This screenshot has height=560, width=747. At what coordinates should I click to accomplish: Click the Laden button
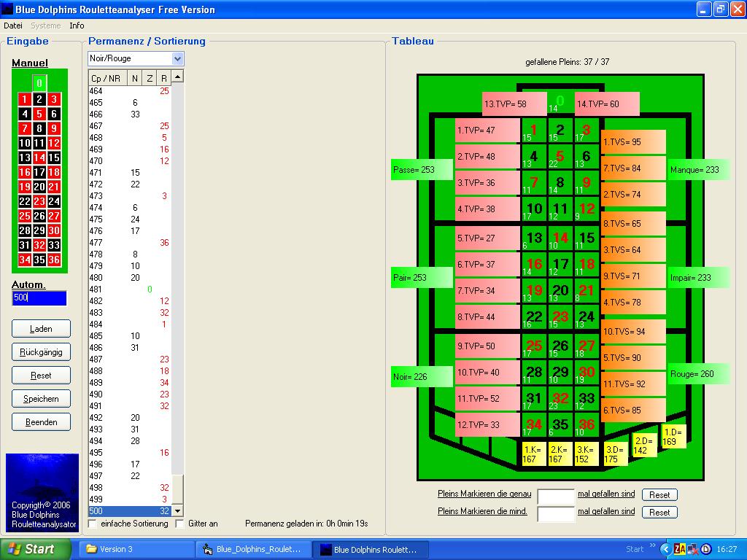point(41,329)
